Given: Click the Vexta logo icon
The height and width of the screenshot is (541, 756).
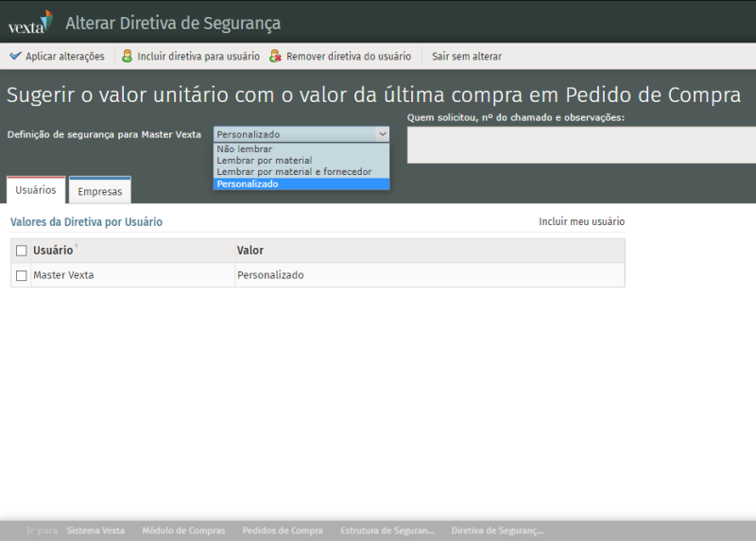Looking at the screenshot, I should (x=29, y=22).
